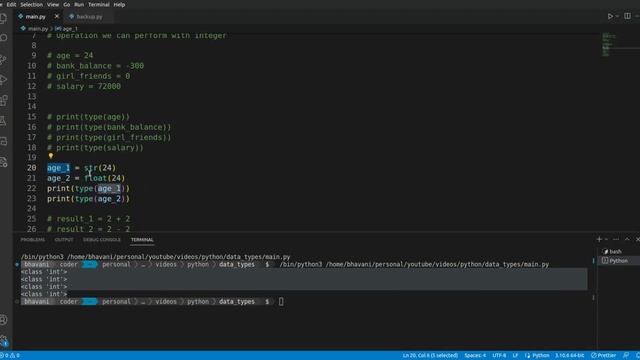This screenshot has height=360, width=640.
Task: Close the main.py editor tab
Action: pos(57,16)
